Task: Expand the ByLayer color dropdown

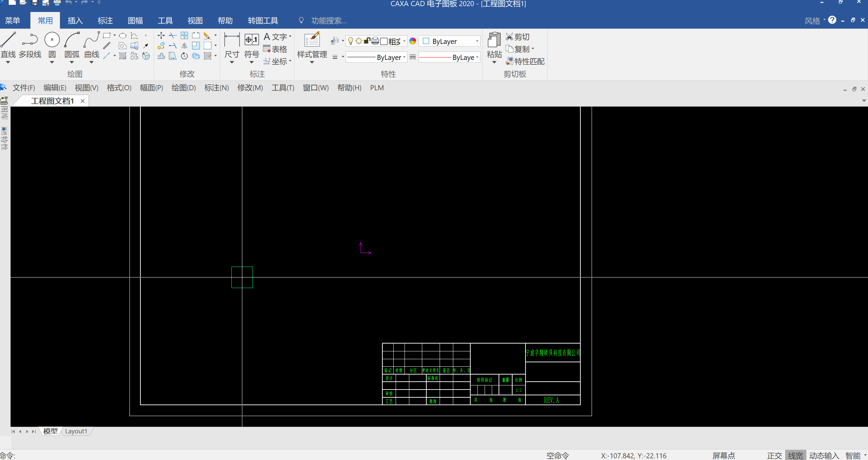Action: [x=449, y=41]
